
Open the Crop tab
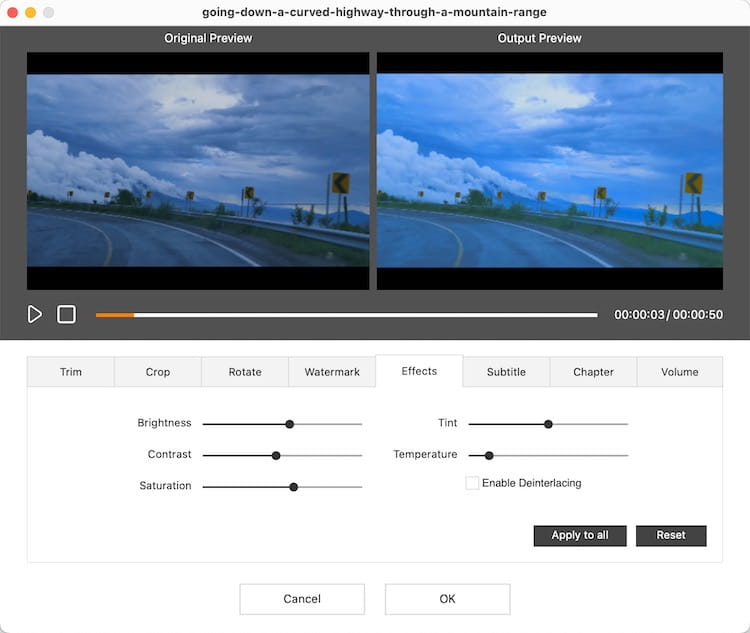pyautogui.click(x=158, y=372)
